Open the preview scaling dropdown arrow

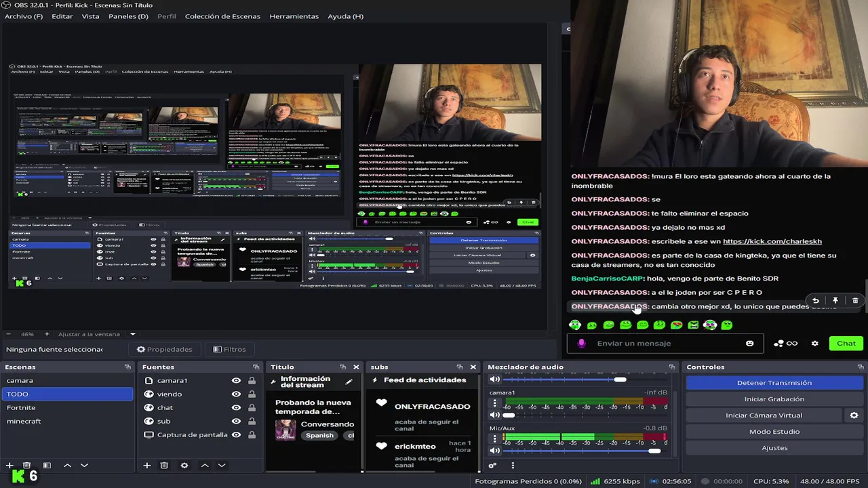tap(133, 334)
